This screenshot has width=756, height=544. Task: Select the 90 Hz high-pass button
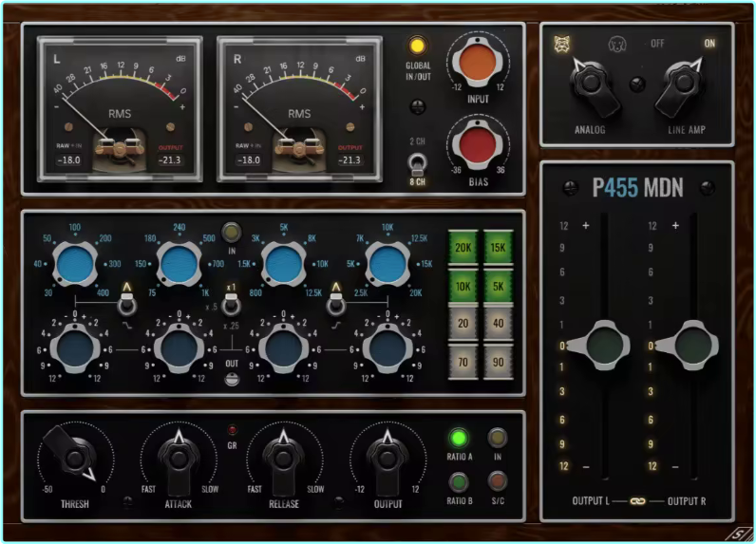coord(498,362)
